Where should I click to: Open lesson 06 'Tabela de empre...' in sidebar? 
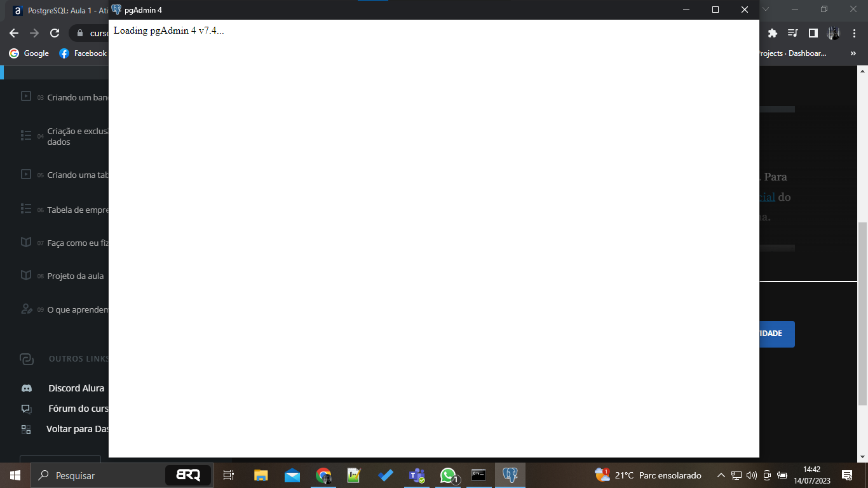(x=65, y=210)
